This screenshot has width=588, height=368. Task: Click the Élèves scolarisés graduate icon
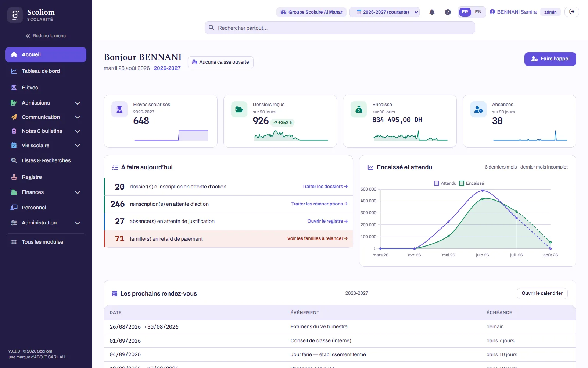[x=119, y=109]
